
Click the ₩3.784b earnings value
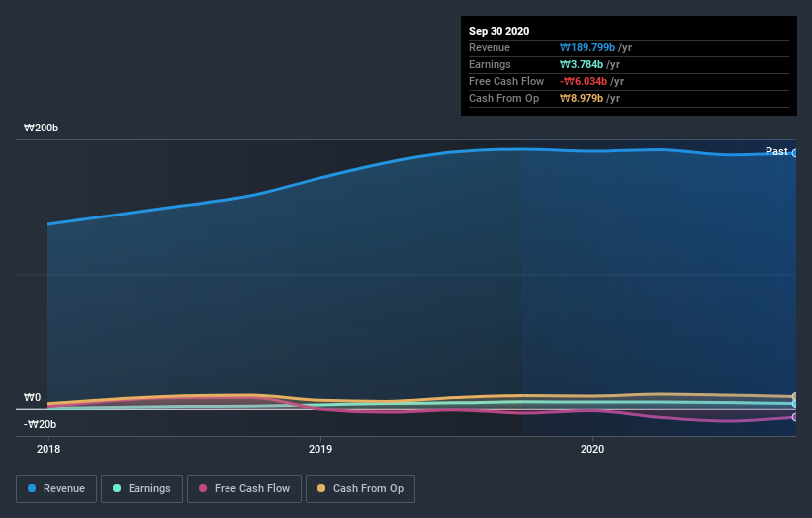click(x=582, y=64)
